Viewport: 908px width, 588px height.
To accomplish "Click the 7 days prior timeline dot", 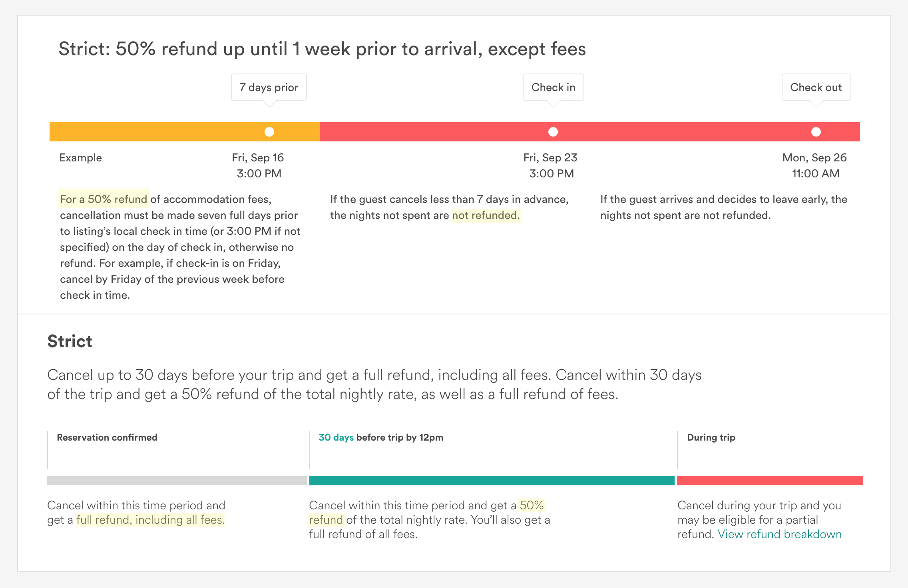I will click(269, 132).
